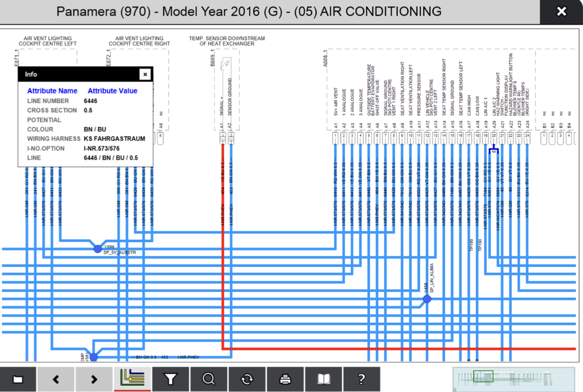
Task: Print the wiring diagram
Action: (x=285, y=379)
